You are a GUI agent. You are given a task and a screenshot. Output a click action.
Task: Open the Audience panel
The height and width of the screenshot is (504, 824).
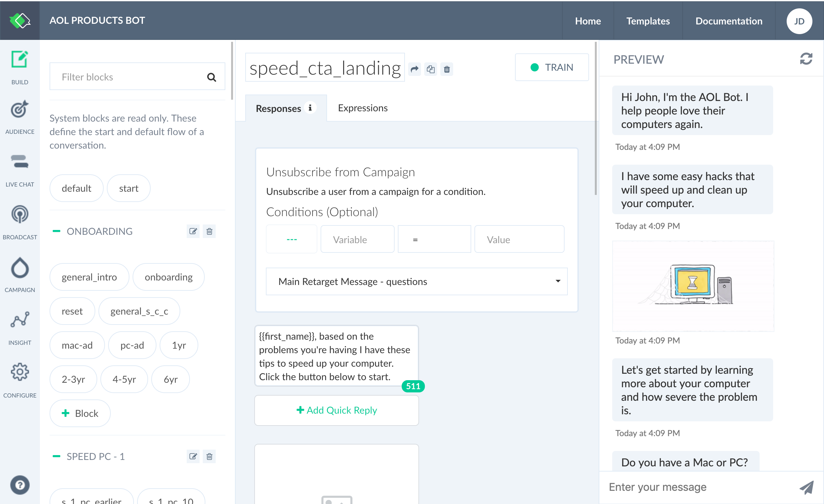pos(19,117)
